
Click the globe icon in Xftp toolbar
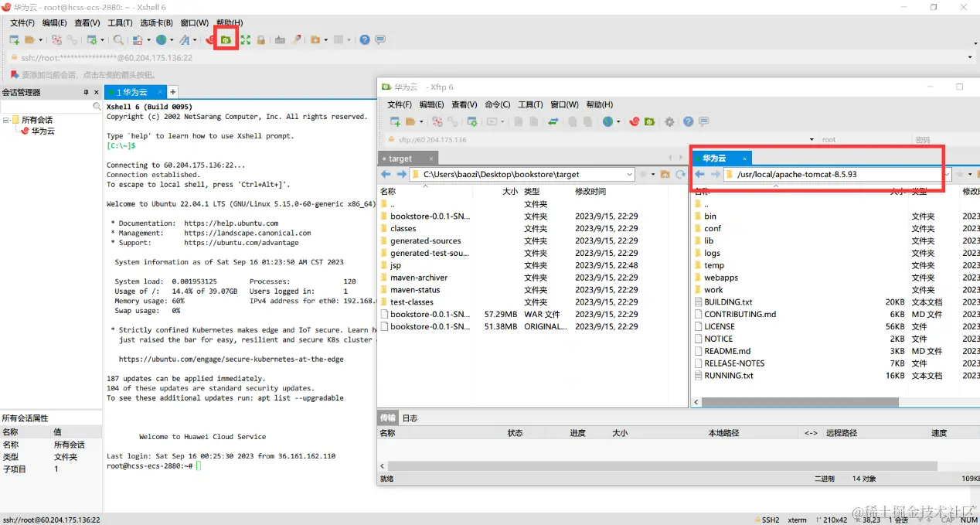[x=607, y=122]
